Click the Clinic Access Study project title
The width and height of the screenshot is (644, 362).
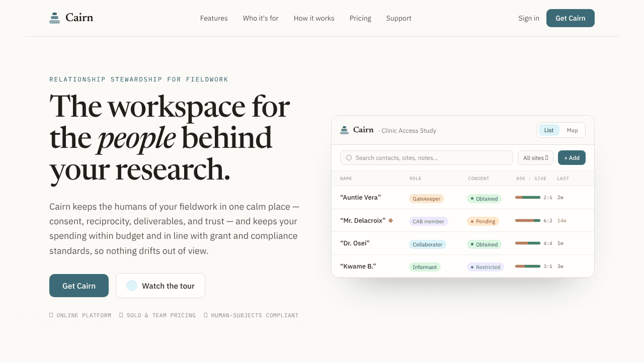click(409, 131)
